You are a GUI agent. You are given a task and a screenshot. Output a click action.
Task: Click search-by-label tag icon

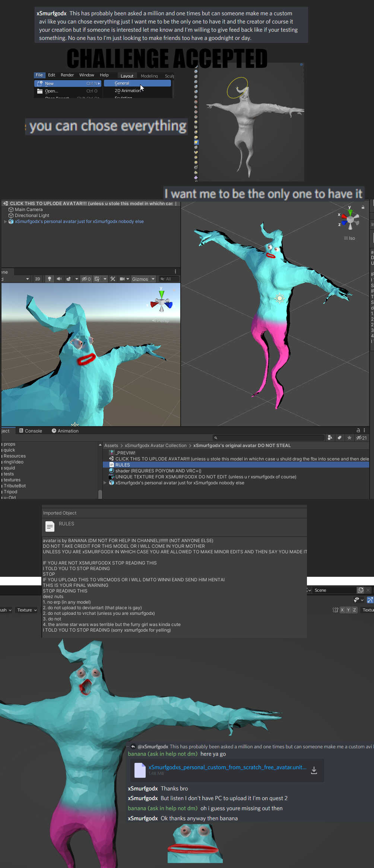tap(339, 438)
